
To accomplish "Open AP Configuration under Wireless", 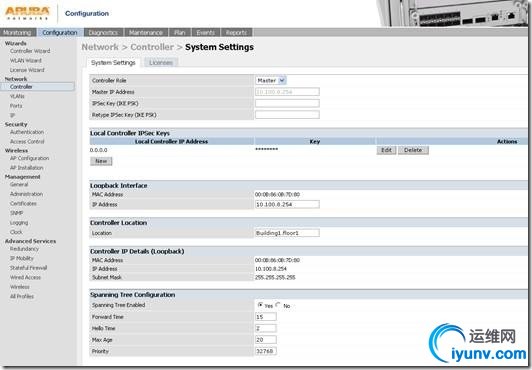I will tap(30, 158).
